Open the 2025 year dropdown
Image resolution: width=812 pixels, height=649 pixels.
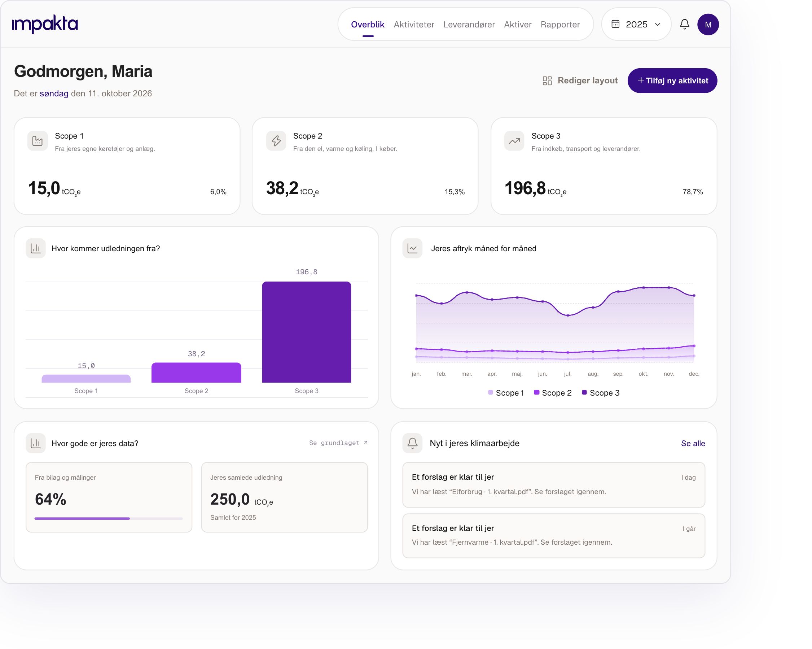point(636,25)
